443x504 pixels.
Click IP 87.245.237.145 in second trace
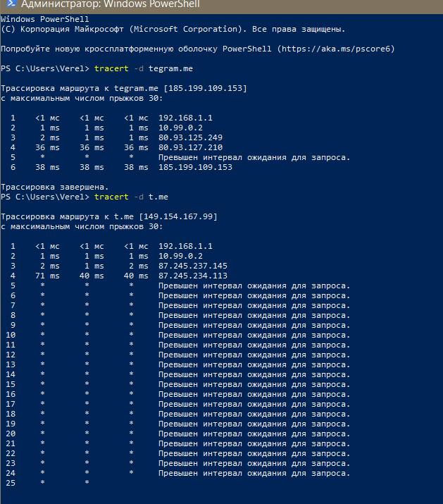coord(193,266)
